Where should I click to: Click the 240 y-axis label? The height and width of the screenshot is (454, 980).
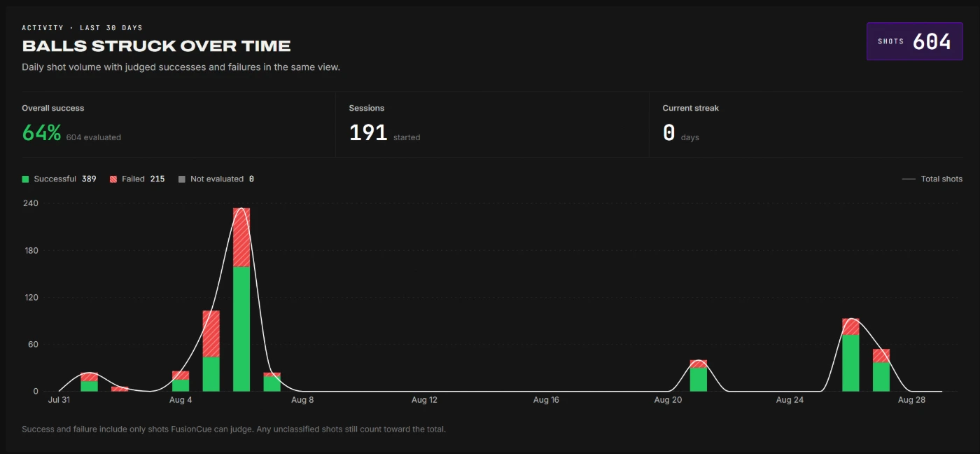pyautogui.click(x=31, y=203)
